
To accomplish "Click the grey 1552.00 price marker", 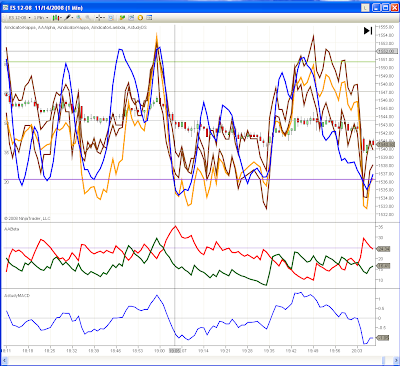I will coord(387,51).
